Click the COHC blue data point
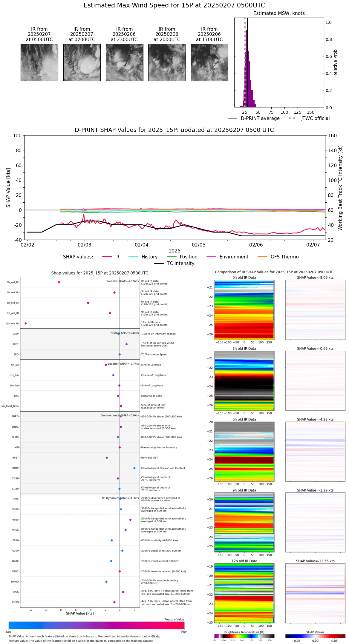 (x=134, y=468)
